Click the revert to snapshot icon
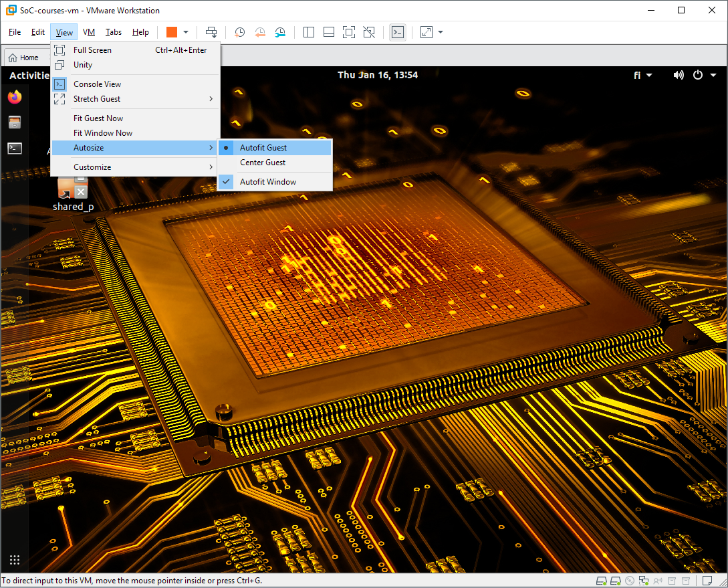The image size is (728, 588). [260, 32]
